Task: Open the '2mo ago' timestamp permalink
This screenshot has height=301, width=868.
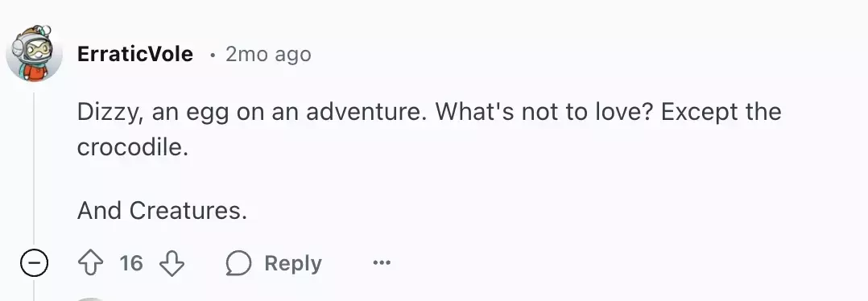Action: (x=268, y=54)
